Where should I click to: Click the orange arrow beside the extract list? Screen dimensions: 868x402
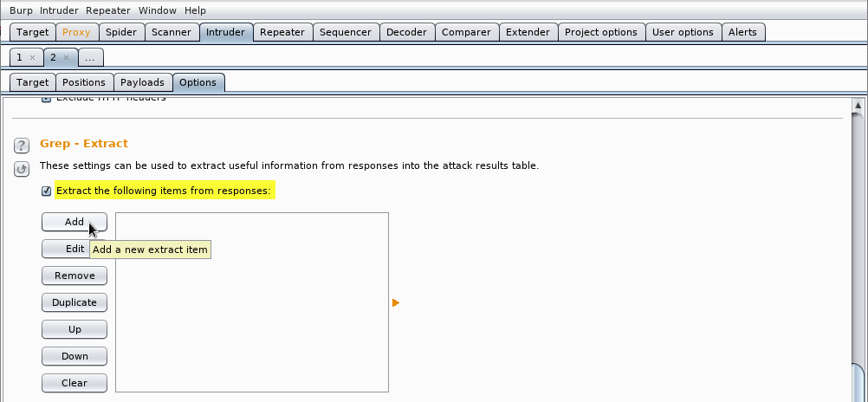[x=395, y=303]
